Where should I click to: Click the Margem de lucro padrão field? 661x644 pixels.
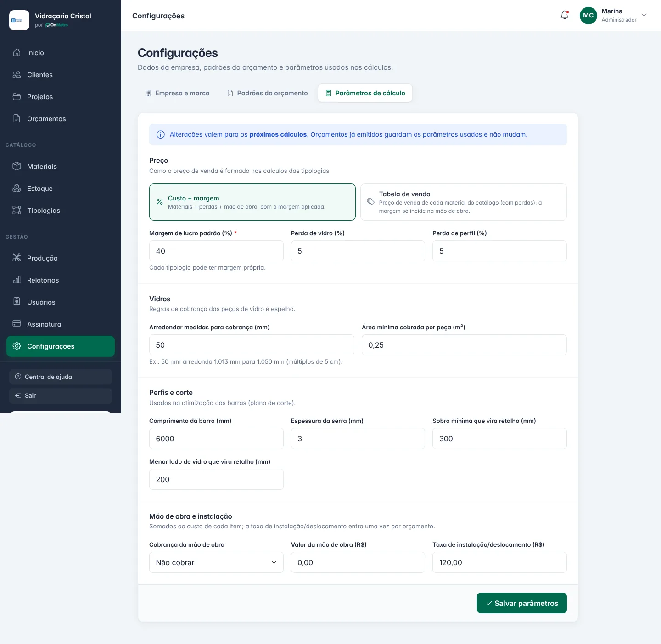[x=216, y=251]
